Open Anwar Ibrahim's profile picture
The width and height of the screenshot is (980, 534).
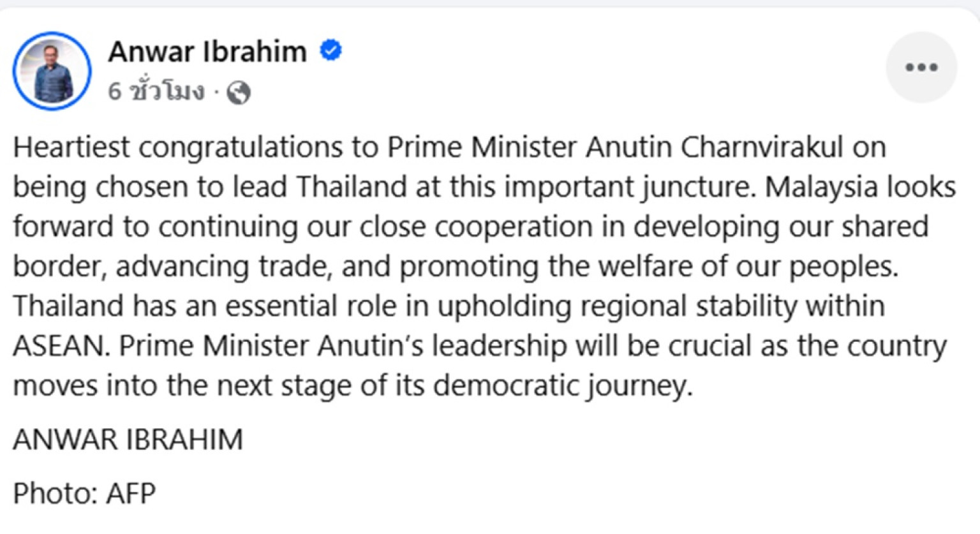click(x=52, y=71)
